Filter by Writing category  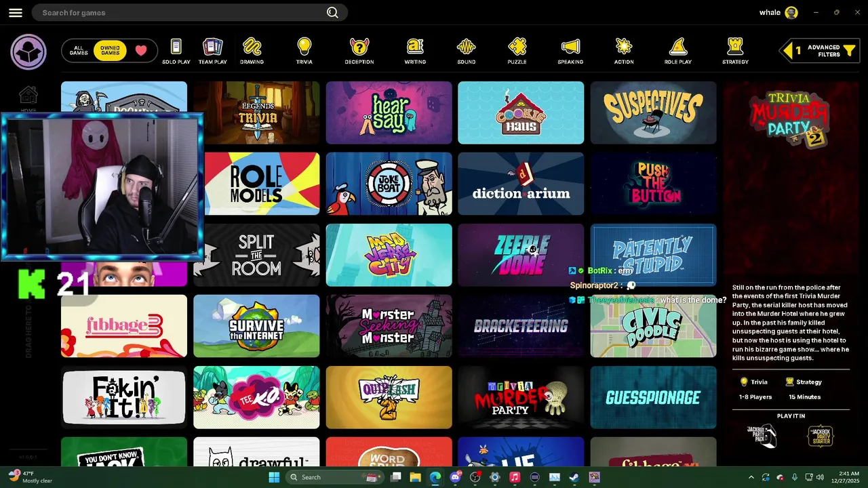tap(415, 52)
